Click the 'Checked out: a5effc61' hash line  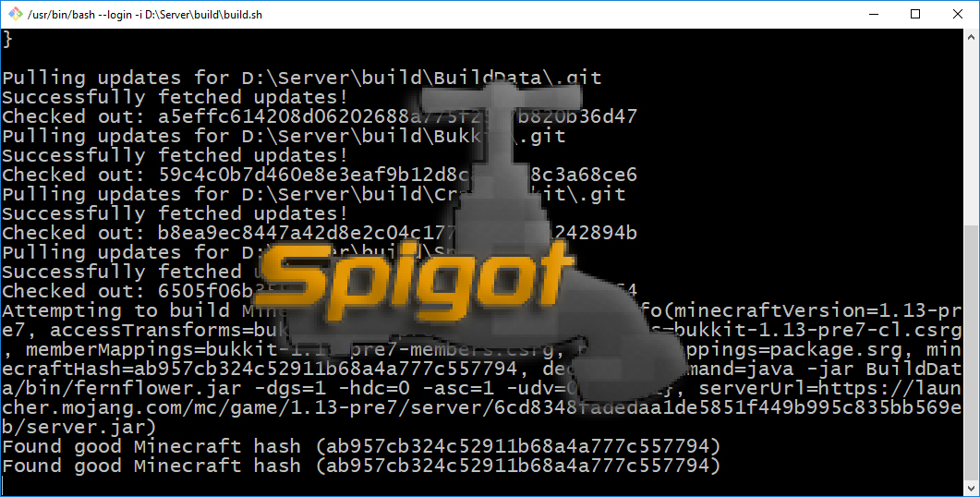pos(320,117)
